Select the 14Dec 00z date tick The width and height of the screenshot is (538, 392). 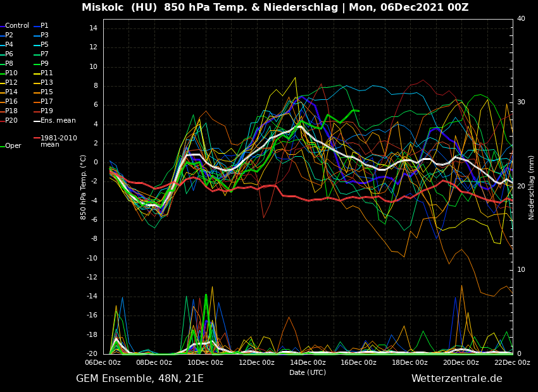(308, 362)
